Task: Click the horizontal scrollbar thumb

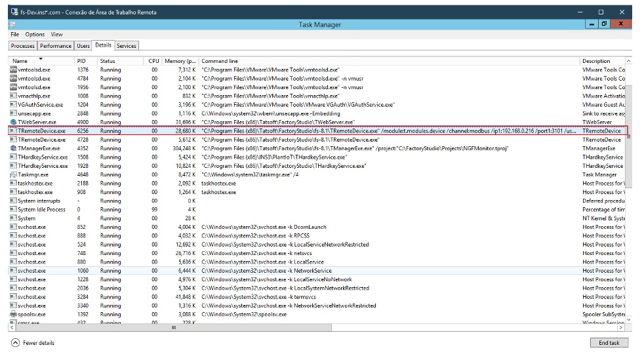Action: click(174, 328)
